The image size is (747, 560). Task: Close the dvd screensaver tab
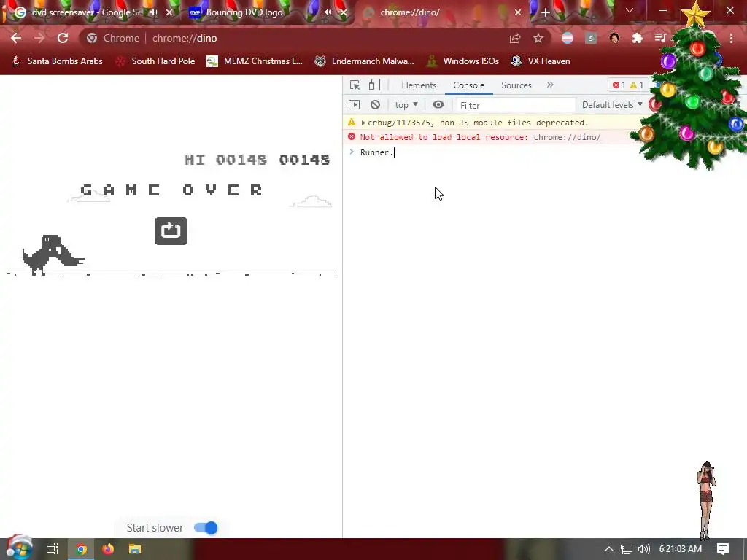pyautogui.click(x=169, y=12)
